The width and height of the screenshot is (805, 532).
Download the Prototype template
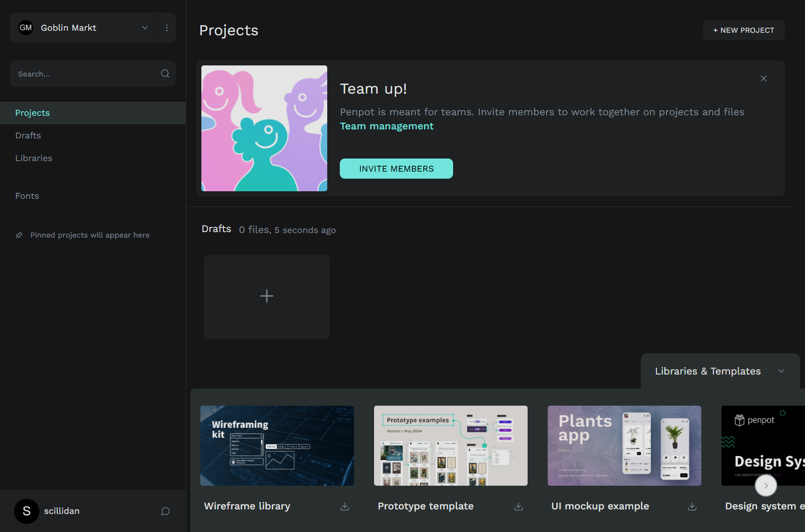pyautogui.click(x=519, y=506)
